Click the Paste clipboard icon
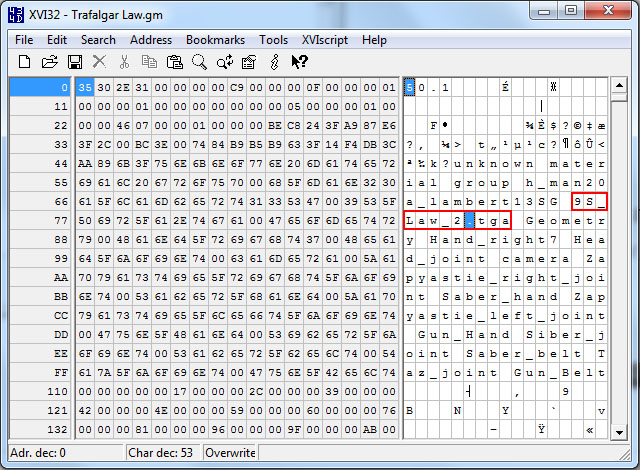This screenshot has width=640, height=470. [x=174, y=62]
